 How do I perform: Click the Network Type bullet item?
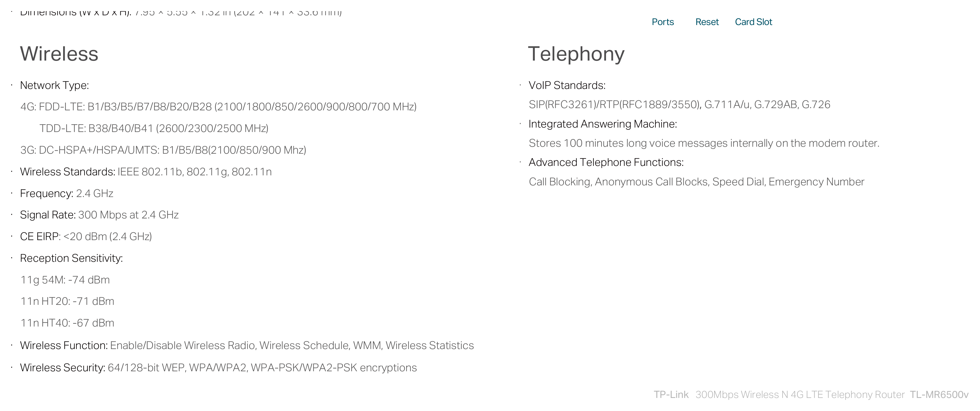point(55,85)
